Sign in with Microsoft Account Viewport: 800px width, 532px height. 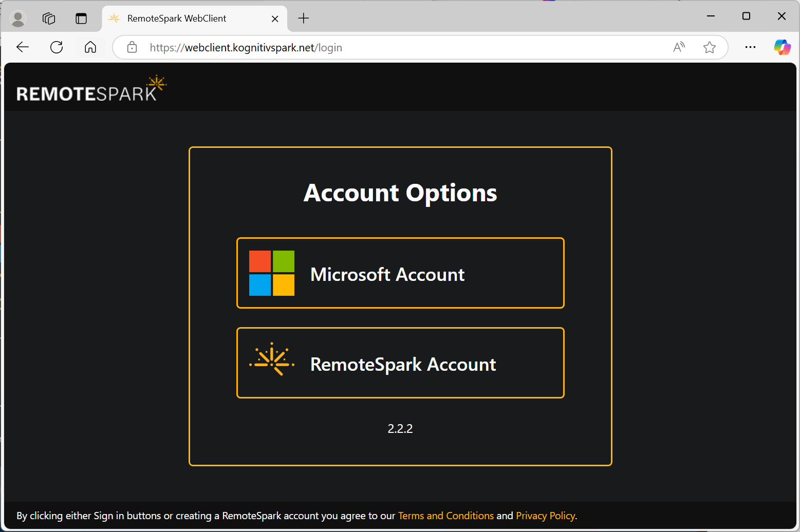pos(400,273)
